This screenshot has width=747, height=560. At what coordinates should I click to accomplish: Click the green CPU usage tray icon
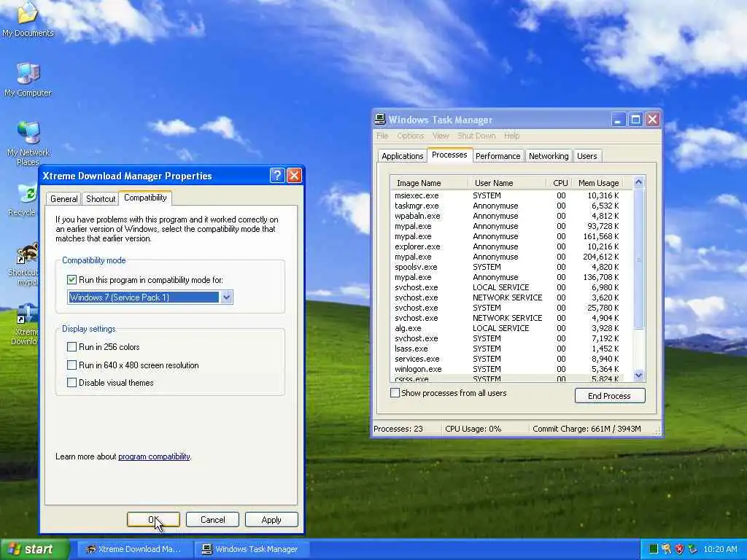(x=654, y=549)
